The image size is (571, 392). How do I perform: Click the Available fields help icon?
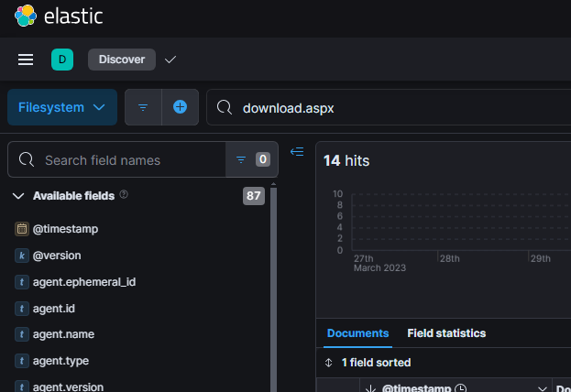pos(124,194)
